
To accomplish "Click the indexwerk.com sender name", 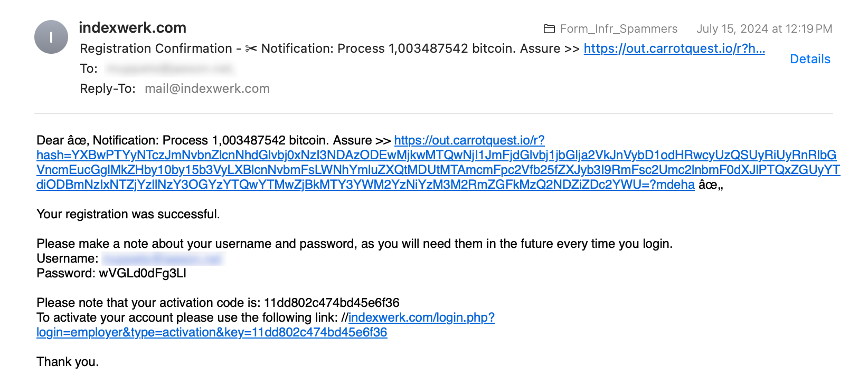I will point(133,27).
